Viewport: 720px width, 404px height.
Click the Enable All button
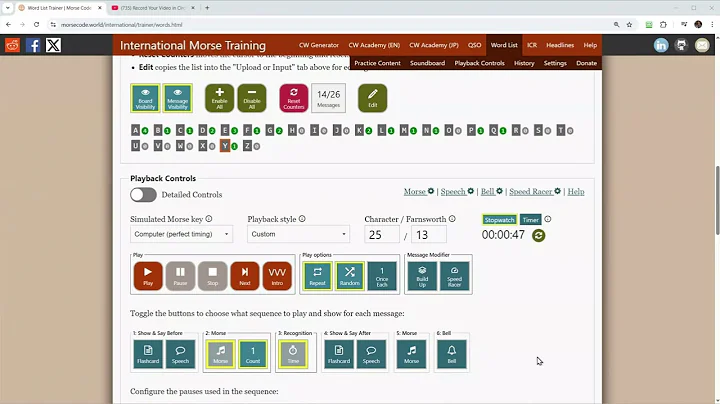click(x=219, y=98)
